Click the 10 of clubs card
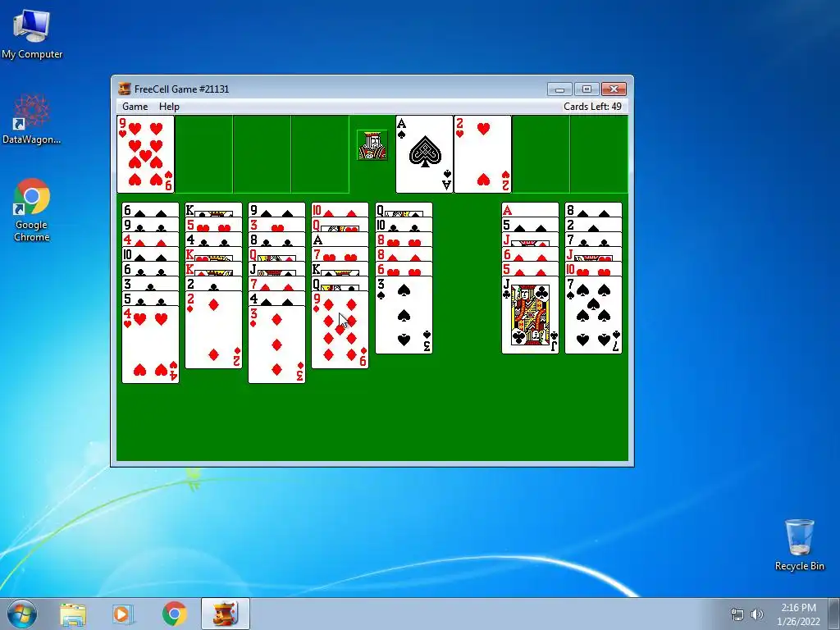This screenshot has height=630, width=840. coord(404,225)
